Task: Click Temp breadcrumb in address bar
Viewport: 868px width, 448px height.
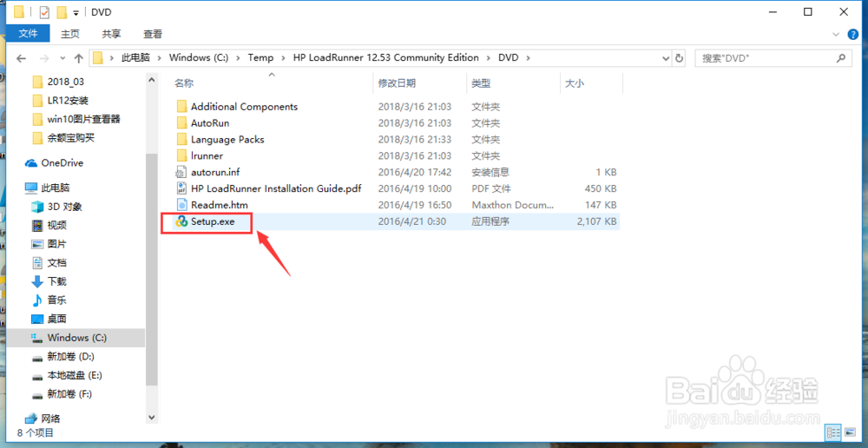Action: (x=260, y=57)
